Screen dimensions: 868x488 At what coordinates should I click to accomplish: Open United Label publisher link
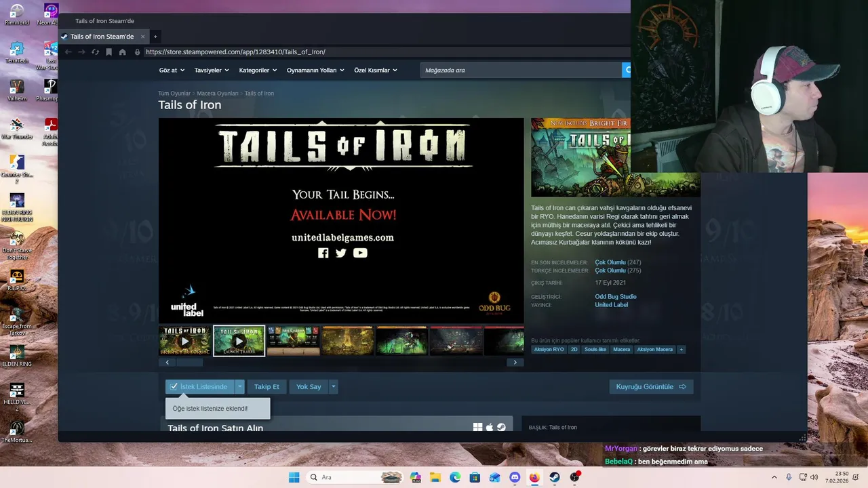(x=612, y=304)
